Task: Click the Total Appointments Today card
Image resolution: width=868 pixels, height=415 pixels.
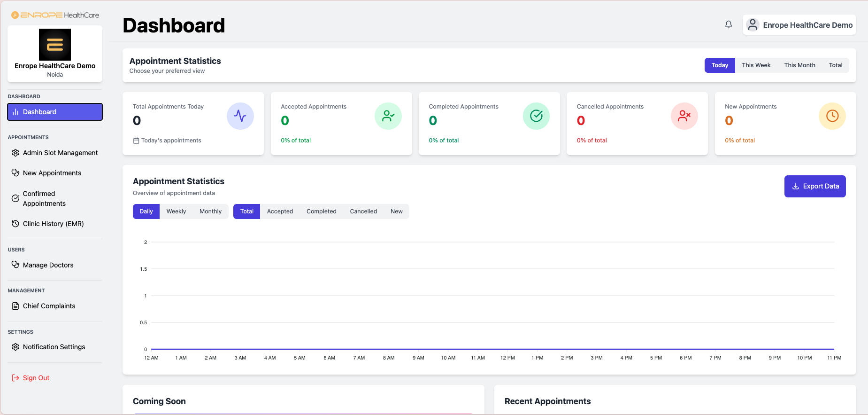Action: [x=193, y=124]
